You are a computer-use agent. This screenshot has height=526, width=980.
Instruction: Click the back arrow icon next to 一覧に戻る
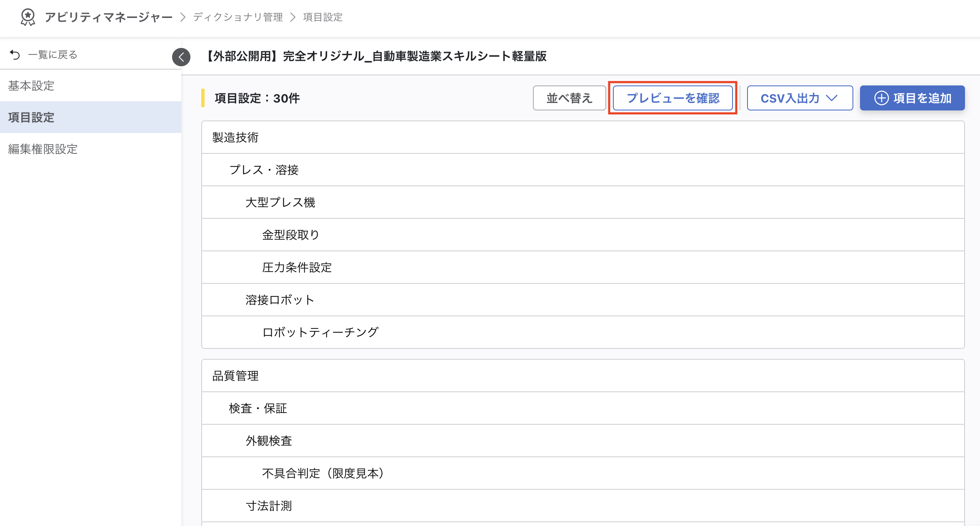[x=15, y=54]
